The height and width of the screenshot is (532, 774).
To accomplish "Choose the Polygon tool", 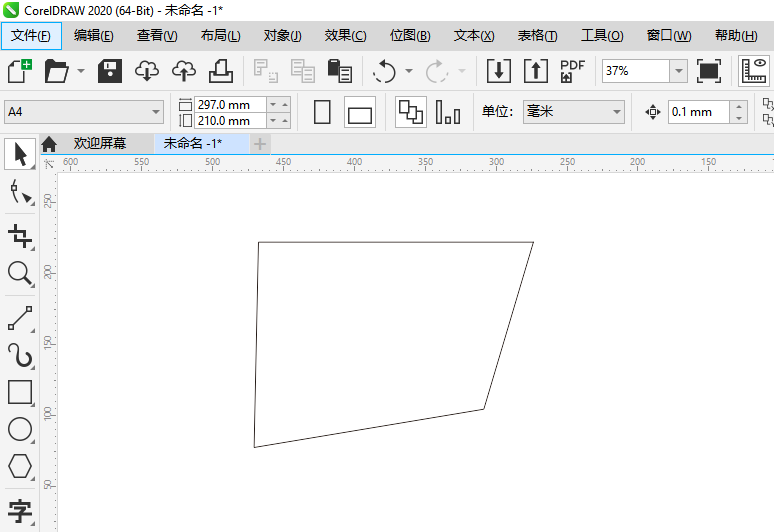I will tap(20, 466).
